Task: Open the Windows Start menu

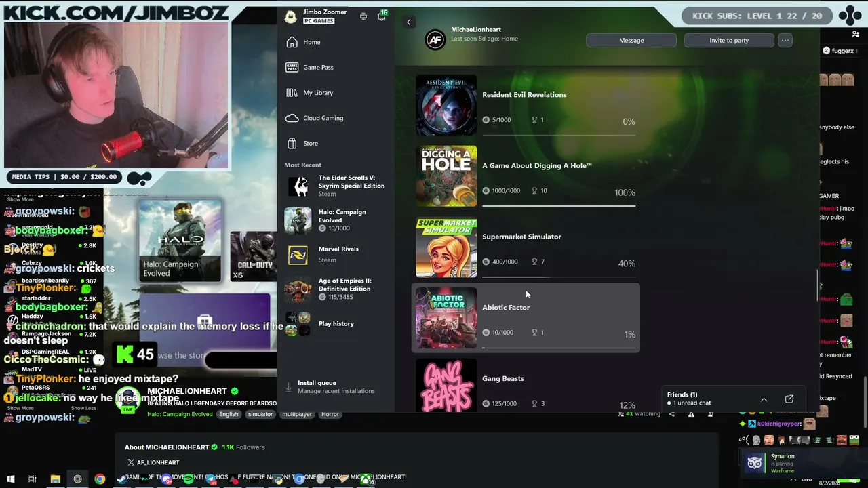Action: (x=10, y=479)
